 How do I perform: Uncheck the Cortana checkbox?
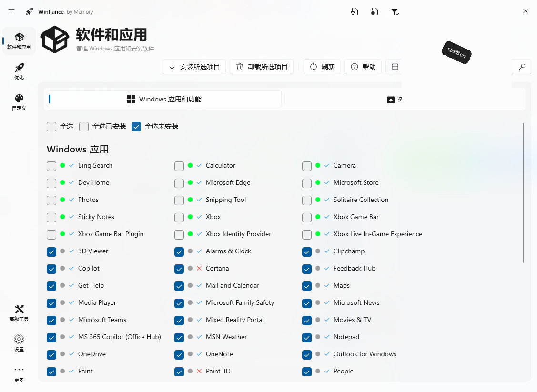pyautogui.click(x=179, y=269)
